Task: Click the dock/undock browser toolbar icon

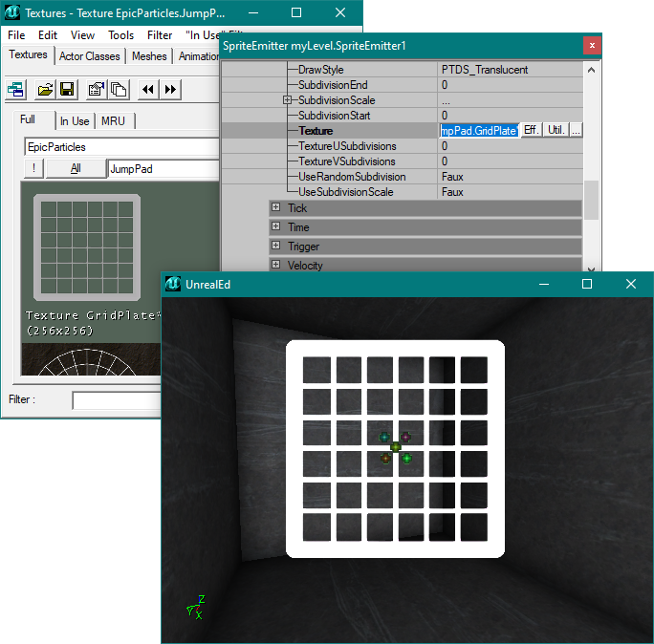Action: pos(16,90)
